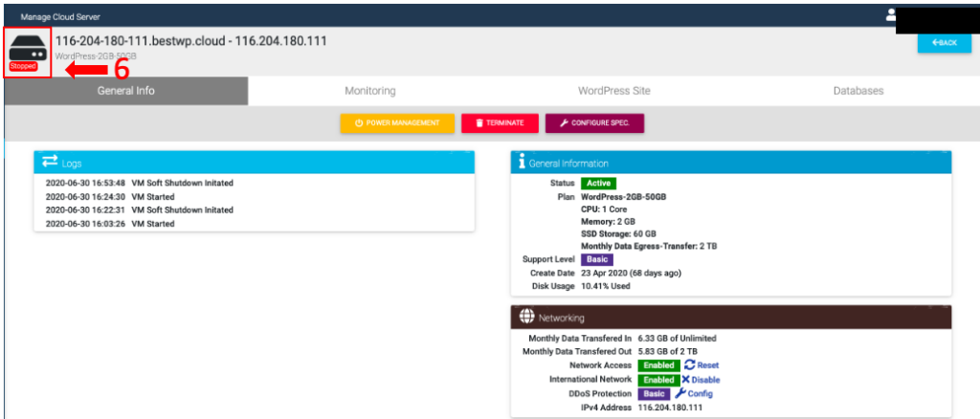Click the Create Date 23 Apr 2020 value

coord(632,273)
